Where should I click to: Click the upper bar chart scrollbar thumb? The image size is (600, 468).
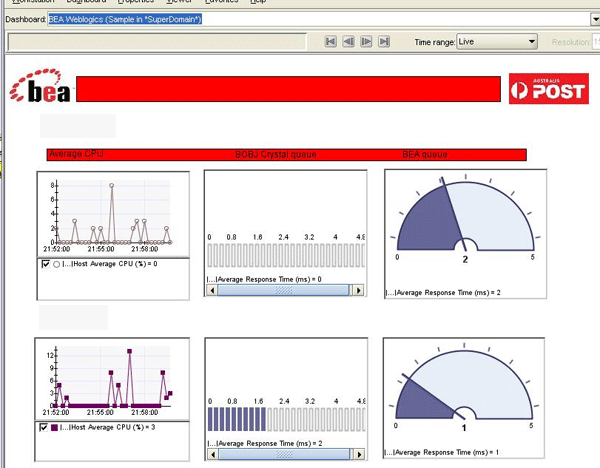(x=283, y=290)
